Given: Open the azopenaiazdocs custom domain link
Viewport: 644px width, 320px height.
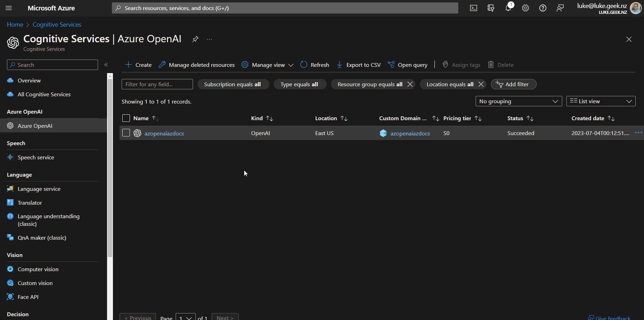Looking at the screenshot, I should tap(410, 133).
